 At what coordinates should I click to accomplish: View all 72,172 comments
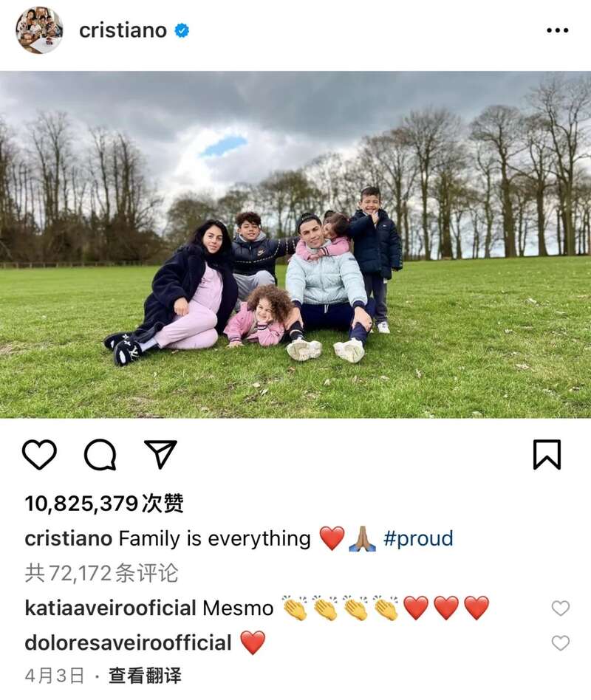pos(101,573)
